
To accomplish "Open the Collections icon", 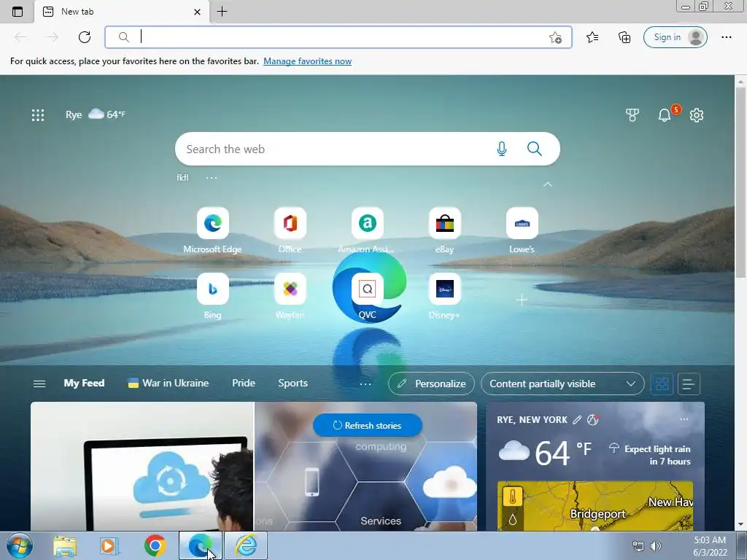I will click(624, 37).
